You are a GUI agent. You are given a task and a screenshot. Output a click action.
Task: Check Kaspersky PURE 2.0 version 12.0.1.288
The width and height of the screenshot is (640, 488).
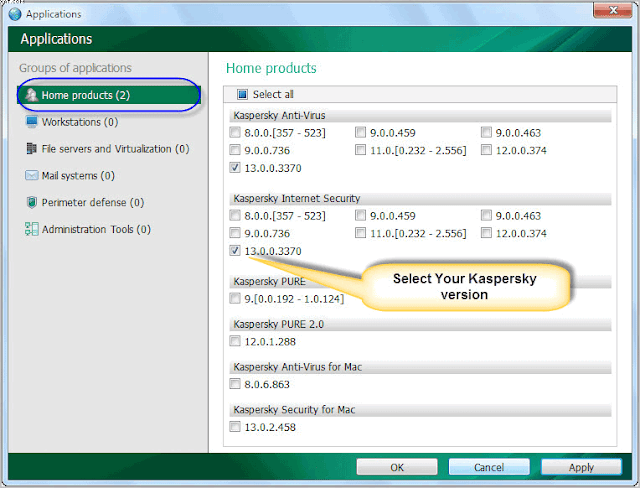pyautogui.click(x=235, y=341)
